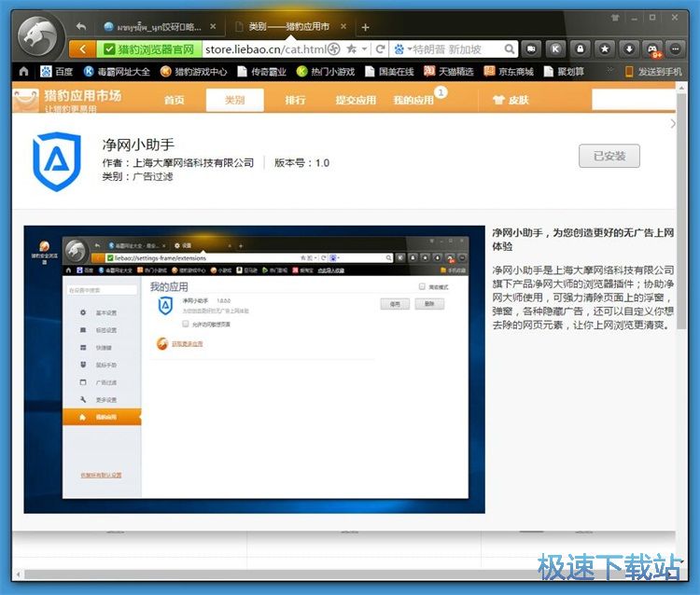The height and width of the screenshot is (595, 700).
Task: Open the 百度 bookmark
Action: point(56,72)
